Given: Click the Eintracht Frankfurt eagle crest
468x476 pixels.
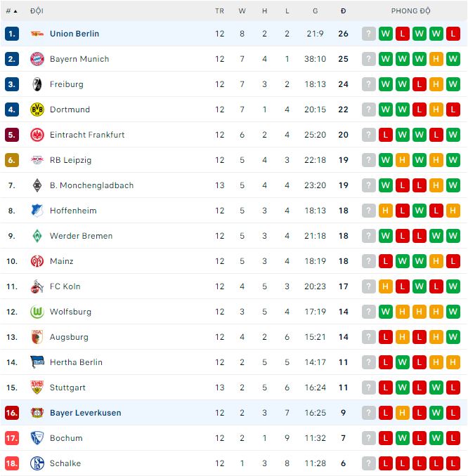Looking at the screenshot, I should 37,135.
